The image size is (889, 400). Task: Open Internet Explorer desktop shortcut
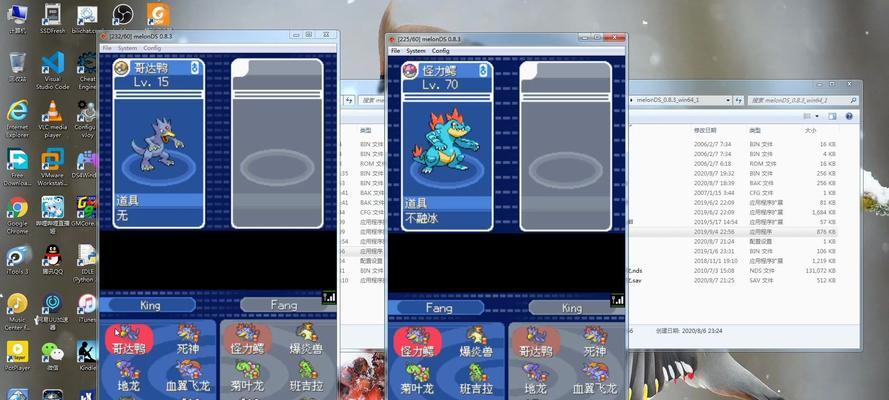(17, 119)
